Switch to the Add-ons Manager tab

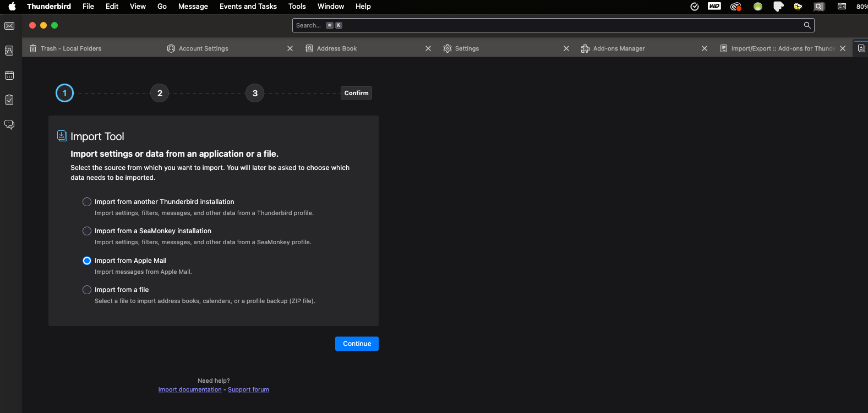(619, 48)
